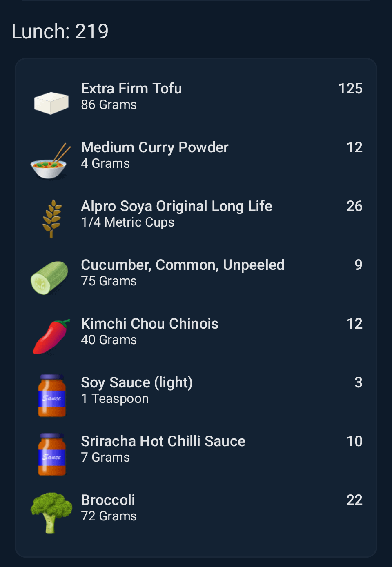Viewport: 392px width, 567px height.
Task: Tap the wheat grain icon
Action: (52, 218)
